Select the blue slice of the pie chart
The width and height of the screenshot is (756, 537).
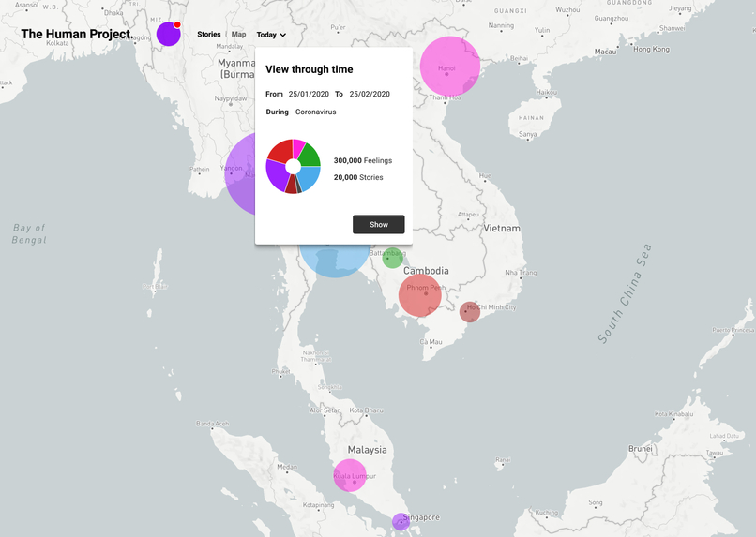310,176
